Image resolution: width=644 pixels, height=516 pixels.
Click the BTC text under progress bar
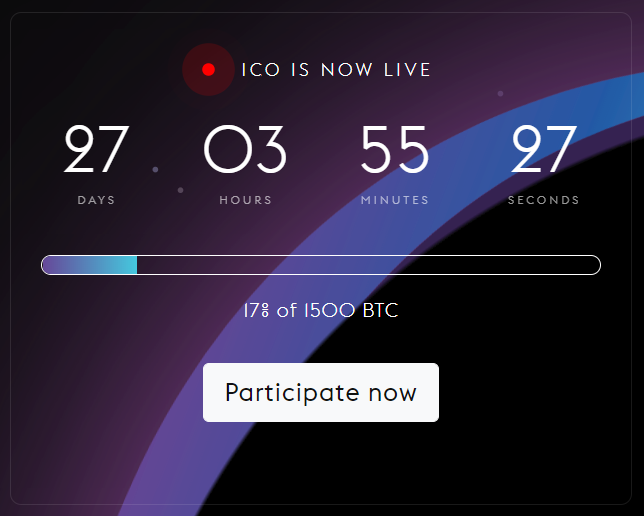click(381, 310)
